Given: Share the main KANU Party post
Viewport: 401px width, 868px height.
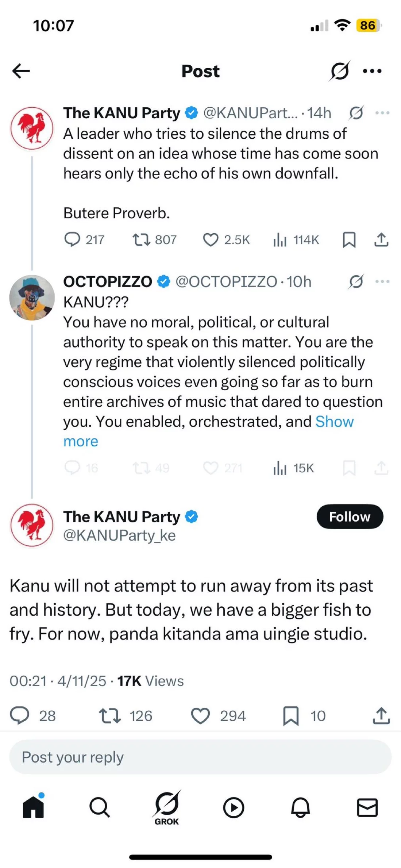Looking at the screenshot, I should pyautogui.click(x=381, y=716).
